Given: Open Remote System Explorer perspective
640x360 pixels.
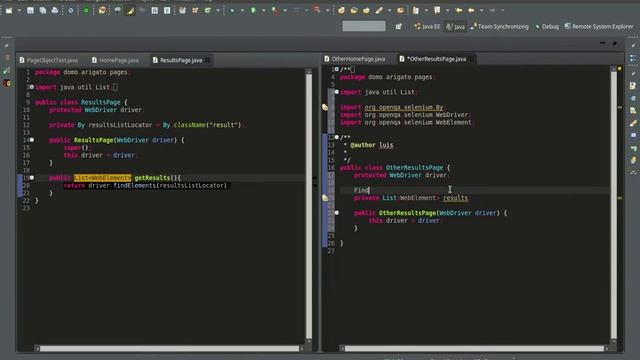Looking at the screenshot, I should point(599,27).
